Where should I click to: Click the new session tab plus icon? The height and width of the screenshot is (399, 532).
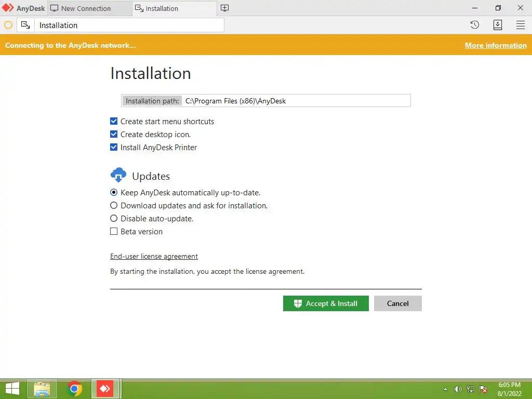pos(224,8)
